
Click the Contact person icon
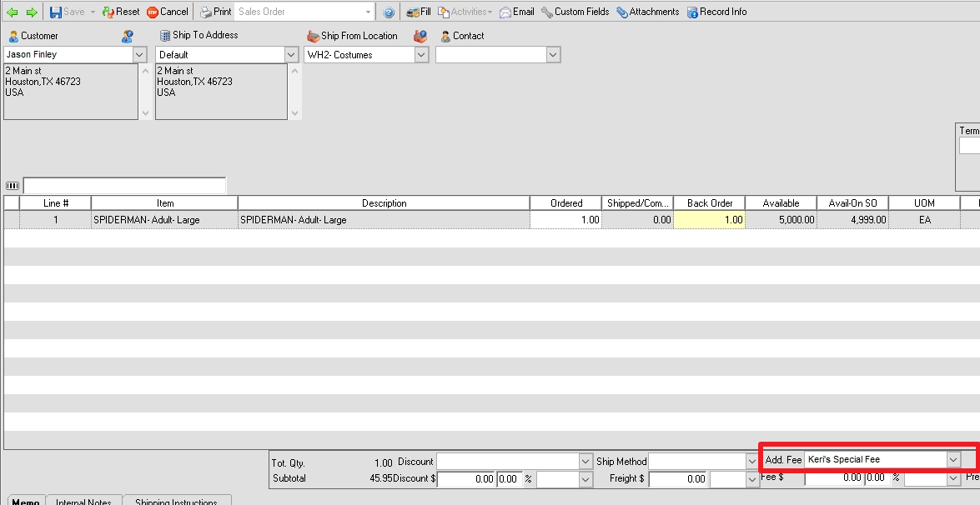[445, 36]
